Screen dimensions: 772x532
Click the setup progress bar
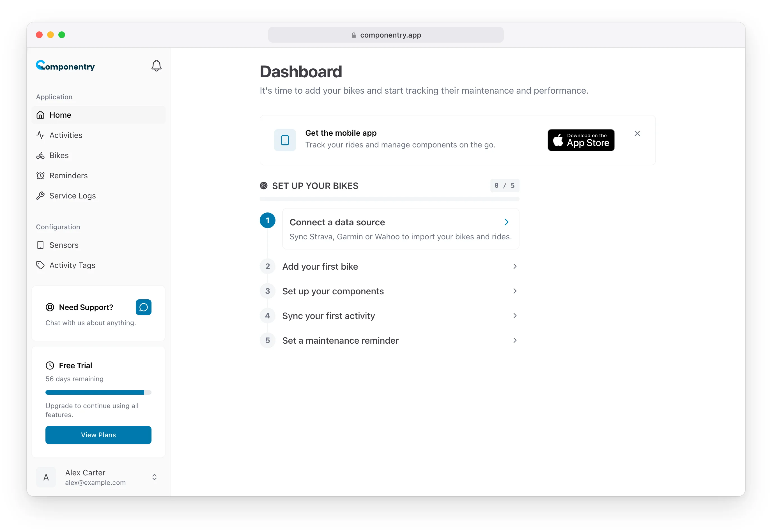click(389, 199)
